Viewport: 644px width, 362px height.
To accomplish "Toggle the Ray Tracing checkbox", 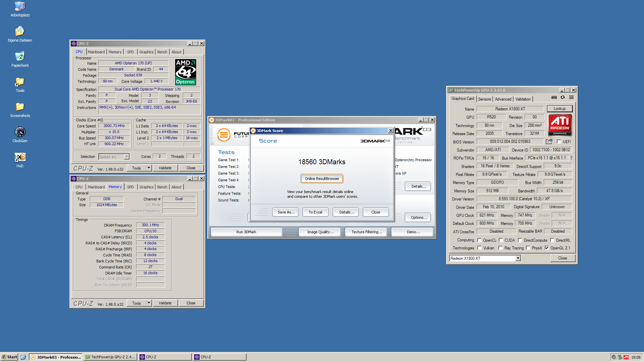I will pos(500,248).
